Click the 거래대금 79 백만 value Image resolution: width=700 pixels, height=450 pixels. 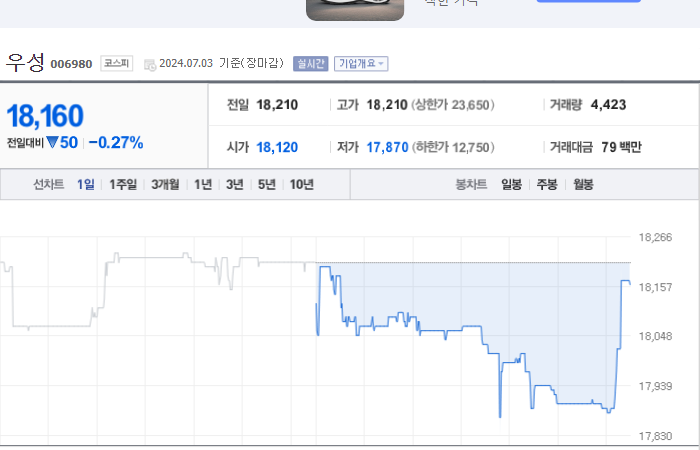[621, 147]
